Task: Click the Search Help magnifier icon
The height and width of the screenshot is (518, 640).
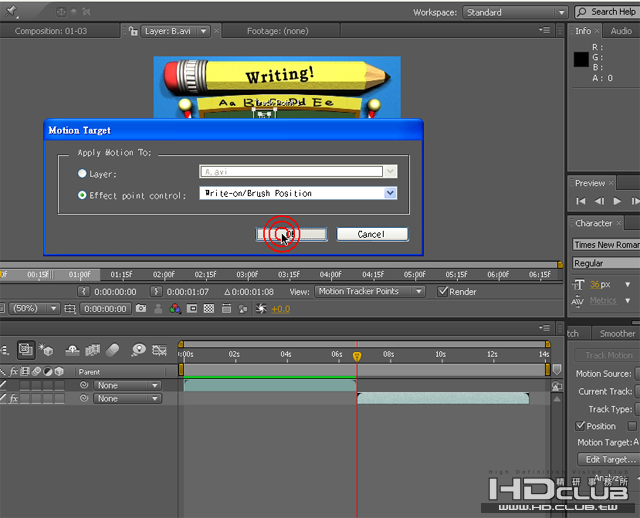Action: [x=582, y=12]
